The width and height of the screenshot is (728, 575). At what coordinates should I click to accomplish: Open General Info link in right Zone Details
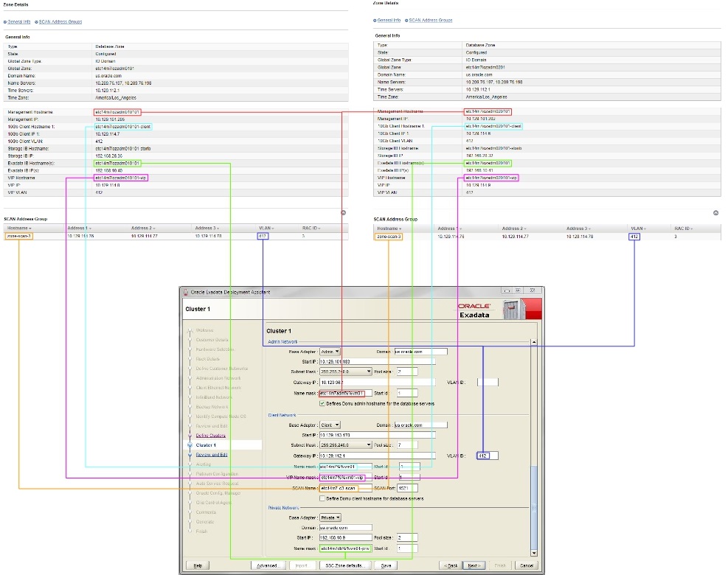click(389, 21)
